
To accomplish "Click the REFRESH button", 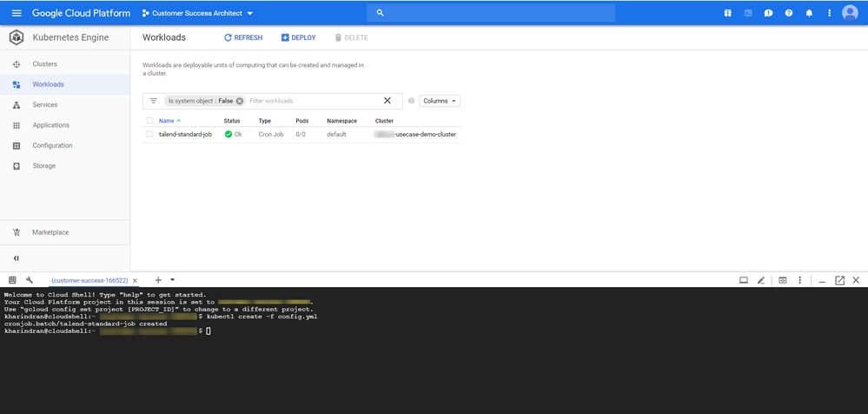I will coord(243,38).
